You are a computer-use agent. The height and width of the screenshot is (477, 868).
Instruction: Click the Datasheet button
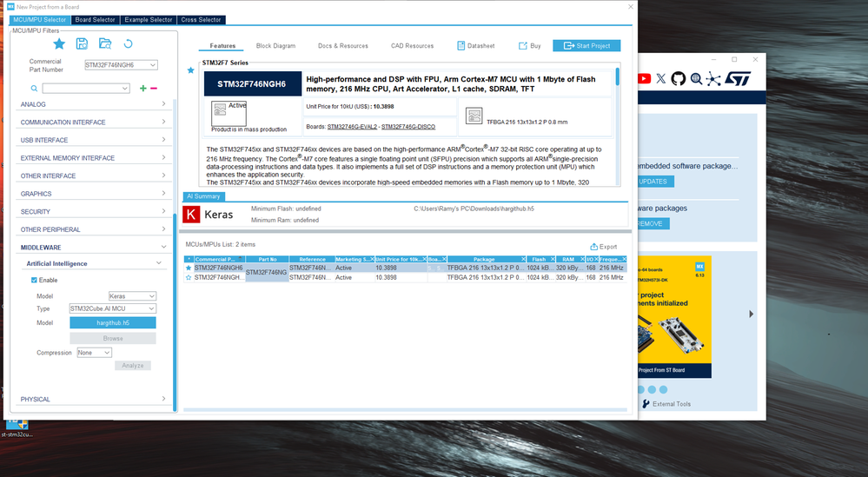click(x=476, y=46)
